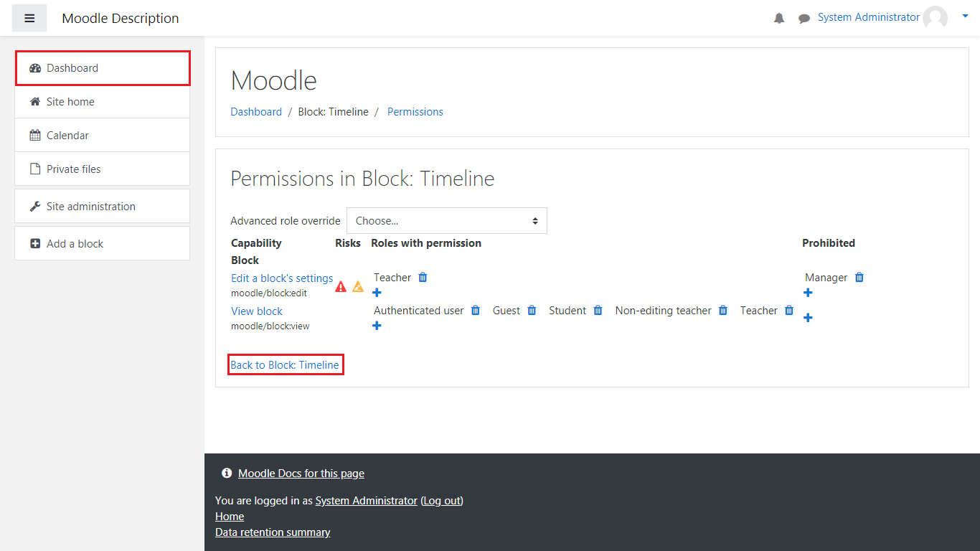Delete Student role from View block
980x551 pixels.
click(x=598, y=311)
